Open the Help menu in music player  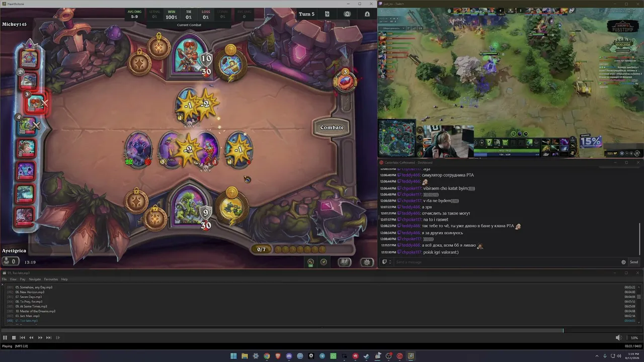[64, 279]
